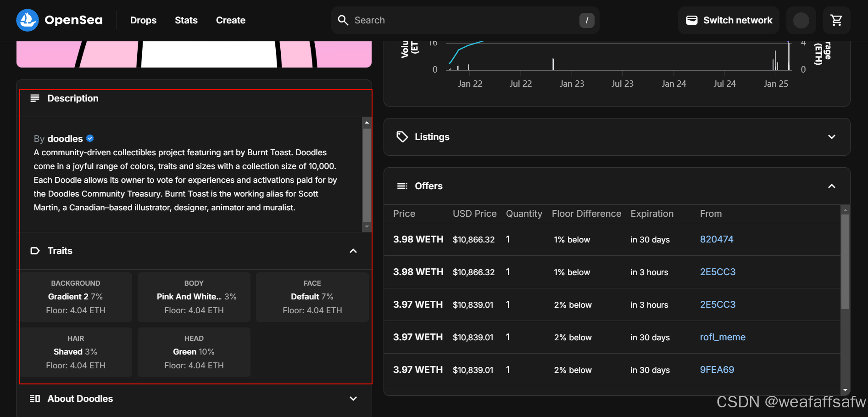Open the Stats menu

(x=186, y=20)
